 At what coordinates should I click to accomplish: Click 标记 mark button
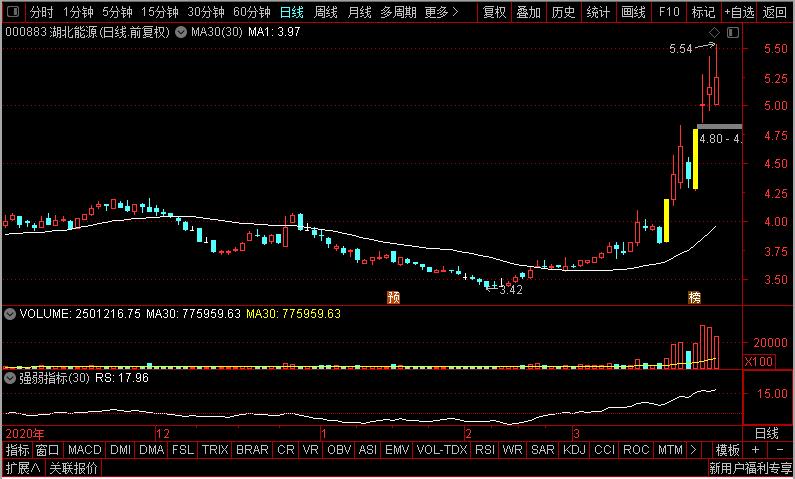[703, 12]
